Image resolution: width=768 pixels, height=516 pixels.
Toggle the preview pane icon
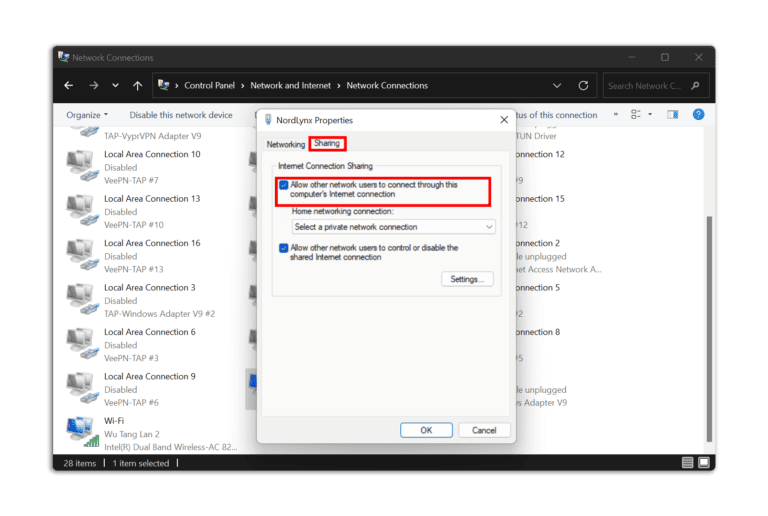(672, 115)
